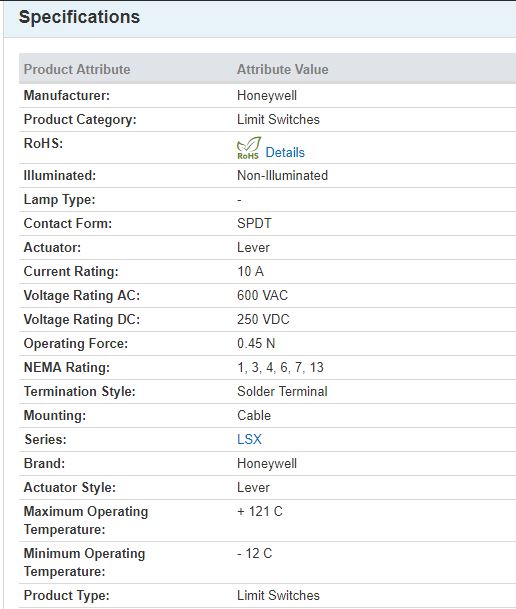Select the - 12 C minimum temperature
Screen dimensions: 516x609
255,553
